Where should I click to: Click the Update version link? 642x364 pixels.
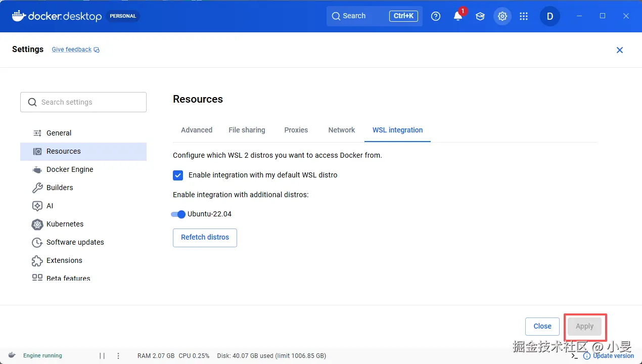(613, 356)
